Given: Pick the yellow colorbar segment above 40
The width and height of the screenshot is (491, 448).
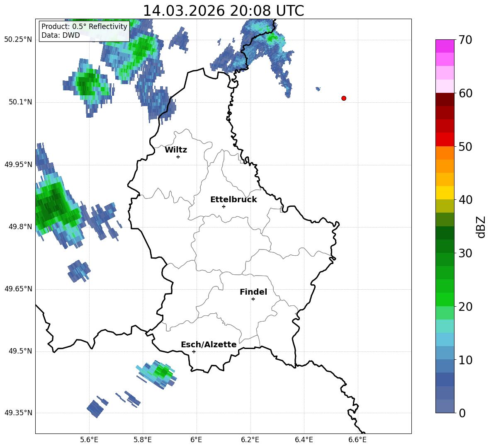Looking at the screenshot, I should (445, 193).
